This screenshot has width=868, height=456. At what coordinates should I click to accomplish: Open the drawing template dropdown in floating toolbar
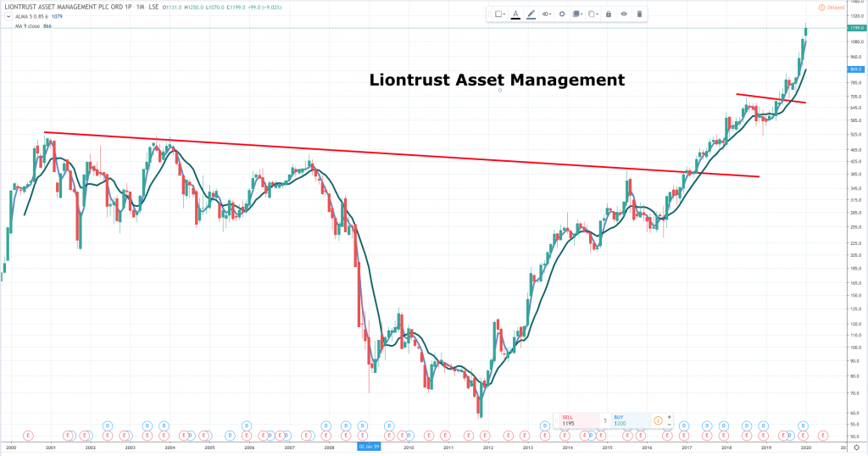(500, 14)
